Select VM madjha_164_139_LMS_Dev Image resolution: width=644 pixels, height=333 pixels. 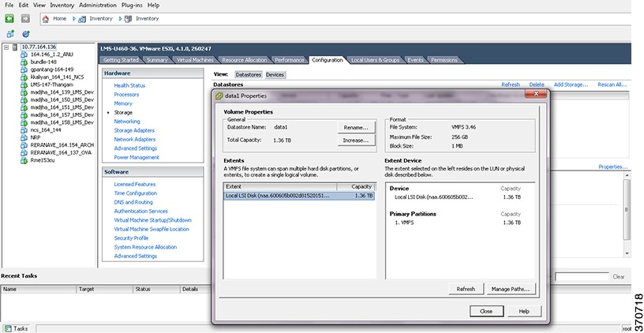62,92
